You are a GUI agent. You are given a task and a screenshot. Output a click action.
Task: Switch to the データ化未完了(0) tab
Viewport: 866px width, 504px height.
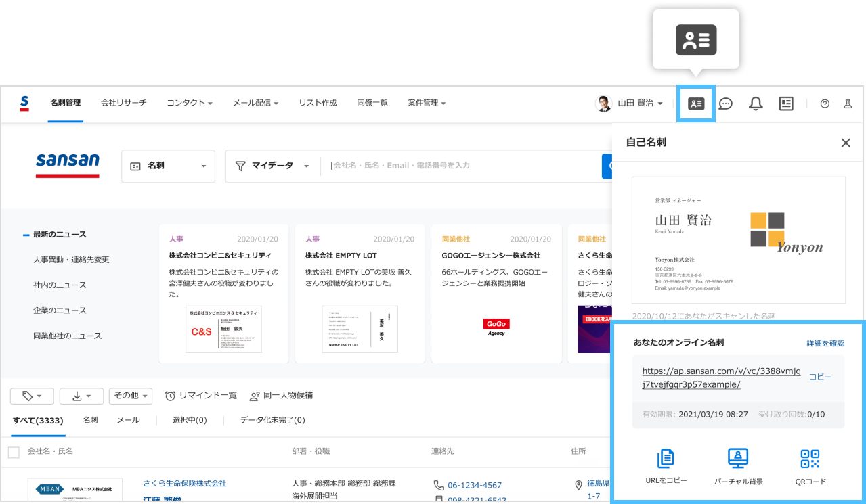[x=272, y=420]
